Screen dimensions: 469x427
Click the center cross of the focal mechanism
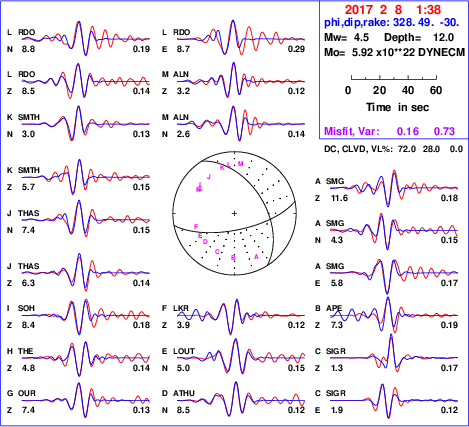pyautogui.click(x=234, y=213)
